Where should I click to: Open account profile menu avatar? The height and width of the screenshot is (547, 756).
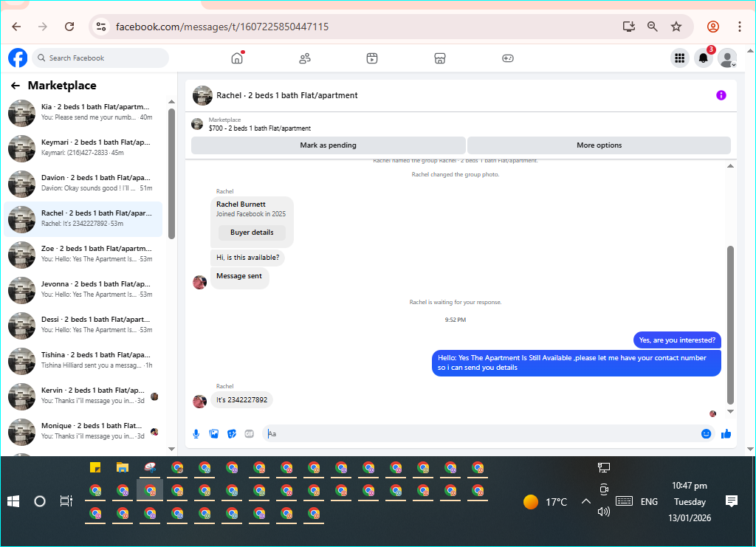pyautogui.click(x=727, y=58)
